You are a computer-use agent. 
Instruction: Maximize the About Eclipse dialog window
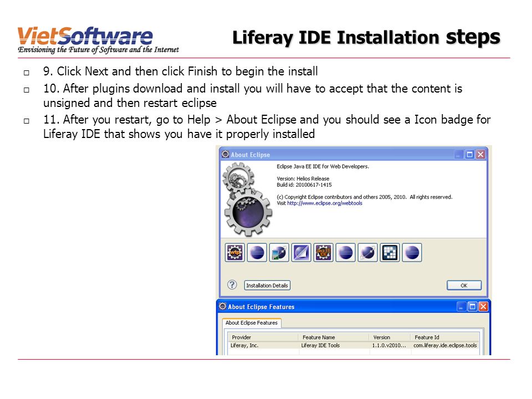(x=469, y=155)
